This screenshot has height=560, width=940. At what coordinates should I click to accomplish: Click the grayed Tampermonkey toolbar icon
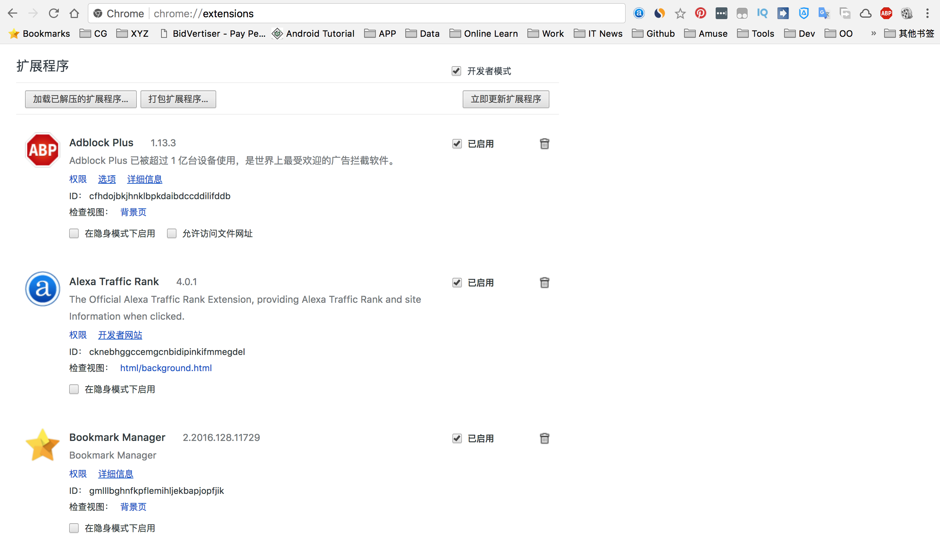(742, 14)
